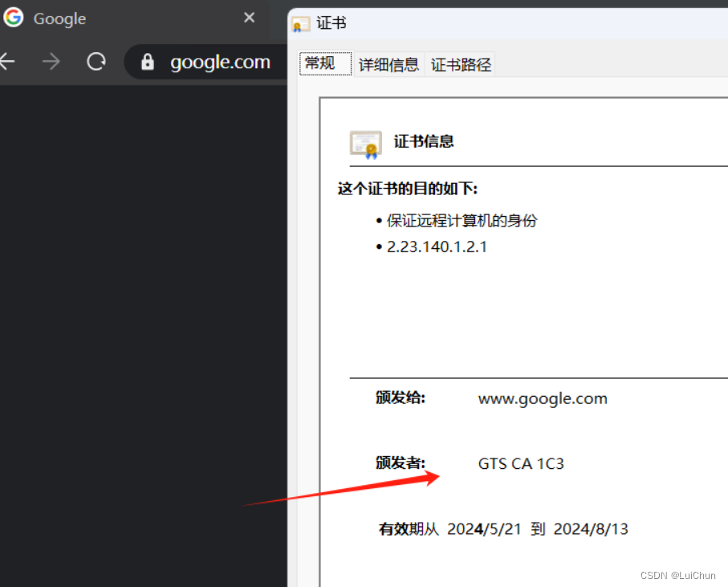Click the 这个证书的目的如下 label
The image size is (728, 587).
pyautogui.click(x=407, y=189)
